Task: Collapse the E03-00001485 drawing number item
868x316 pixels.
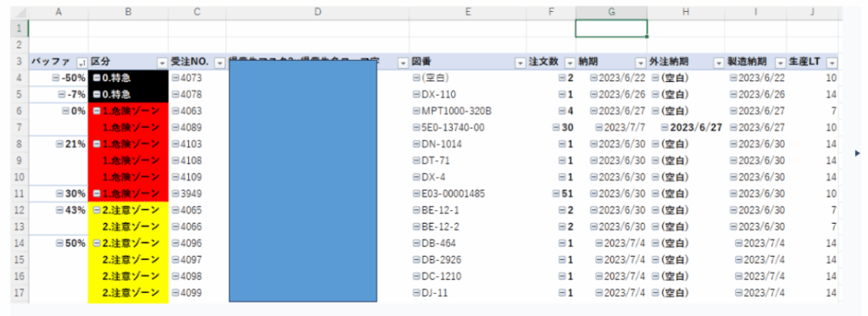Action: click(416, 194)
